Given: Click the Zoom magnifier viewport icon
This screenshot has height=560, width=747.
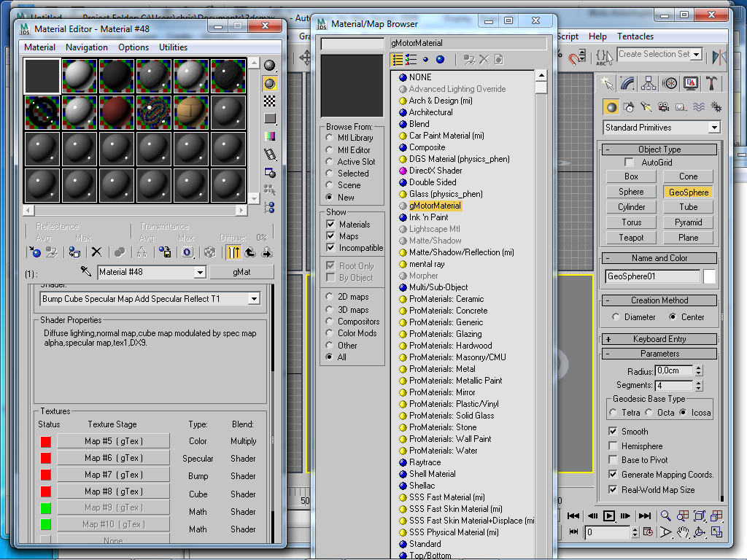Looking at the screenshot, I should [665, 516].
